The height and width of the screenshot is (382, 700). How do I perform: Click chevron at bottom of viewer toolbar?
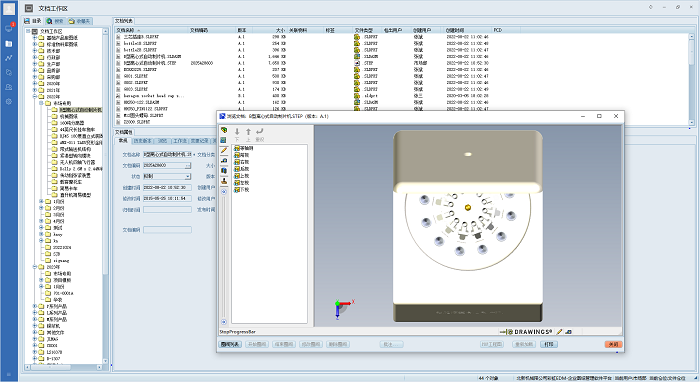pyautogui.click(x=224, y=322)
